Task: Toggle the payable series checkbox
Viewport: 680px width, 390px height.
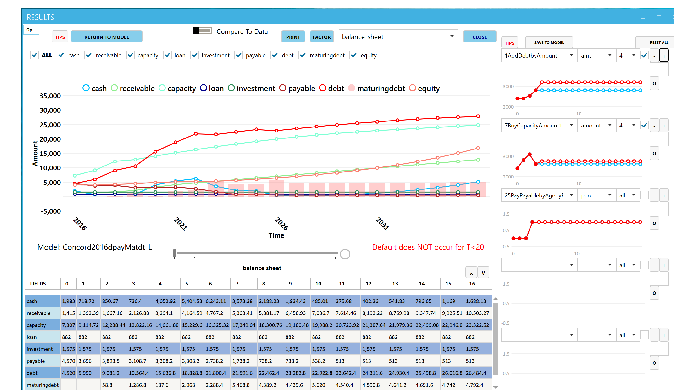Action: pos(239,55)
